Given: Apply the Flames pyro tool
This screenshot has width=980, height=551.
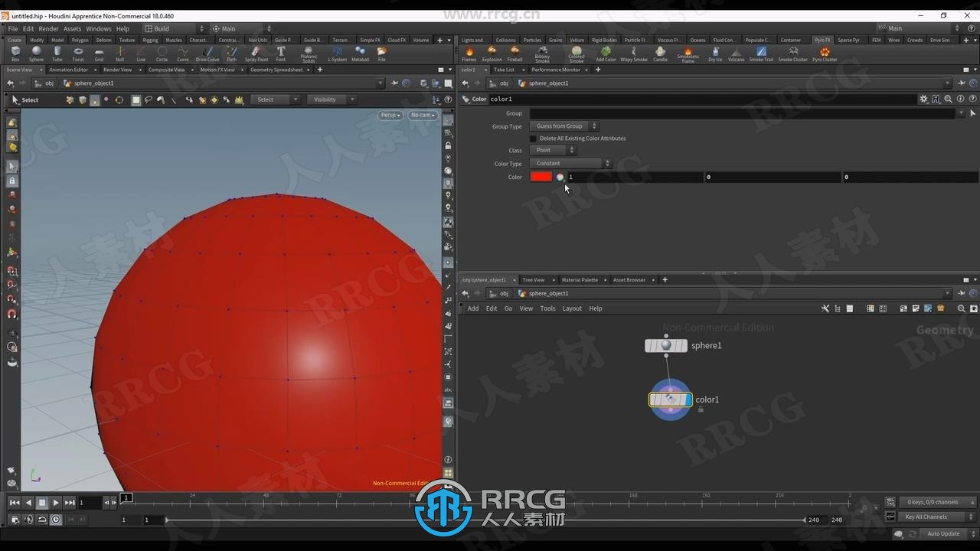Looking at the screenshot, I should (469, 54).
